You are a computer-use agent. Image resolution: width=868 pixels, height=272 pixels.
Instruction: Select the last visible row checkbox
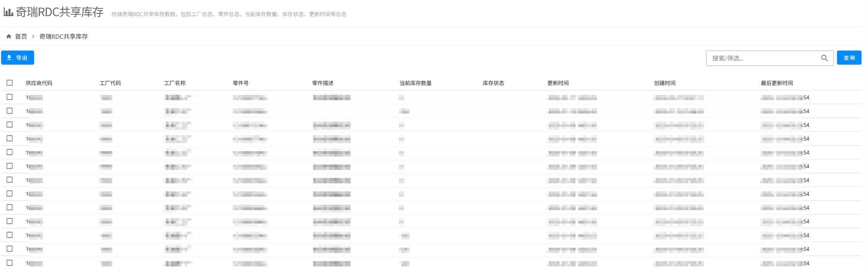(x=10, y=263)
